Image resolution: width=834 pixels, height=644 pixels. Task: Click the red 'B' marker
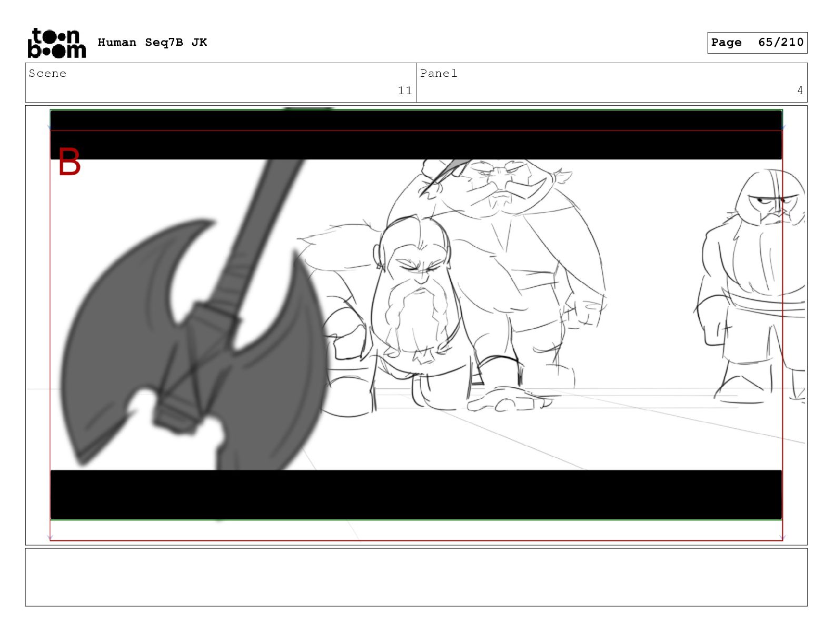pyautogui.click(x=69, y=162)
